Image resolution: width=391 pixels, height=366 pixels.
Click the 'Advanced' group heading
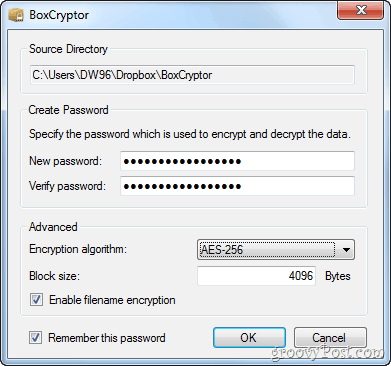click(x=53, y=227)
